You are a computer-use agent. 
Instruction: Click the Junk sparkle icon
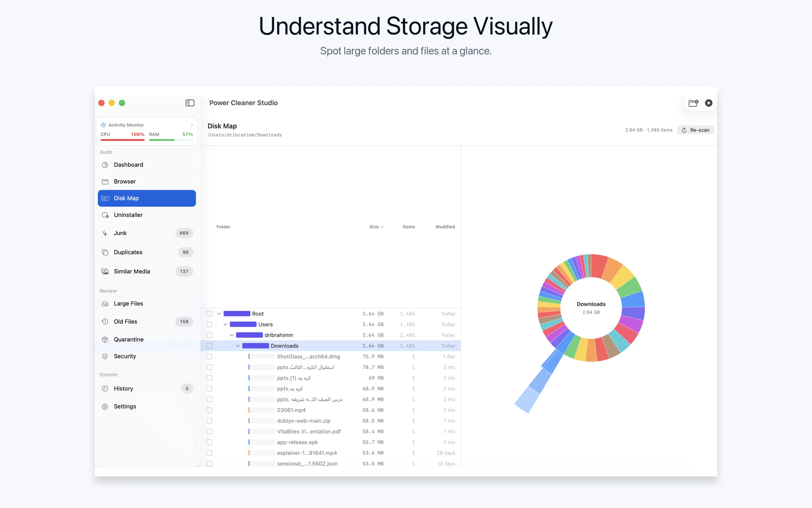coord(105,233)
